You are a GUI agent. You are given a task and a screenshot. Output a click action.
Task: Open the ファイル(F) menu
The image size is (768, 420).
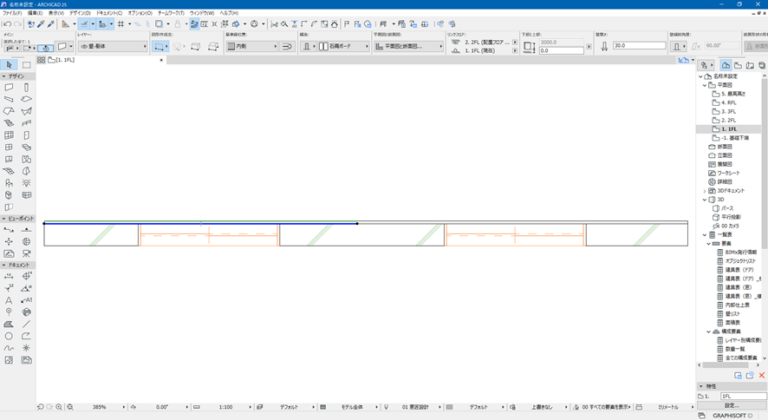[12, 13]
